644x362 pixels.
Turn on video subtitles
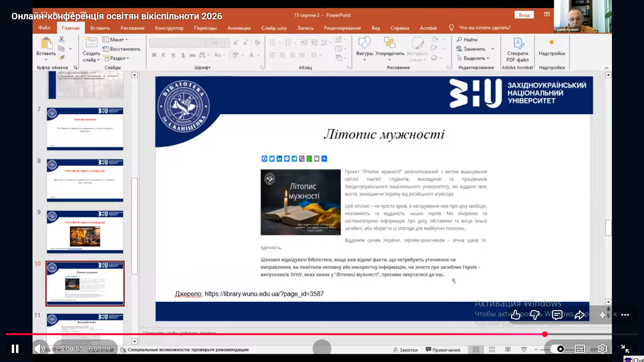pos(580,349)
